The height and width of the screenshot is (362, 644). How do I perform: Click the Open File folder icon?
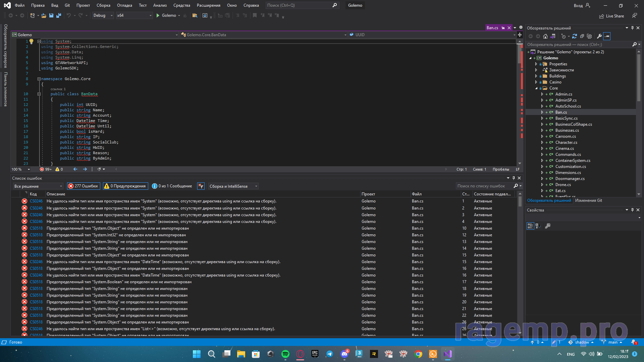(44, 15)
